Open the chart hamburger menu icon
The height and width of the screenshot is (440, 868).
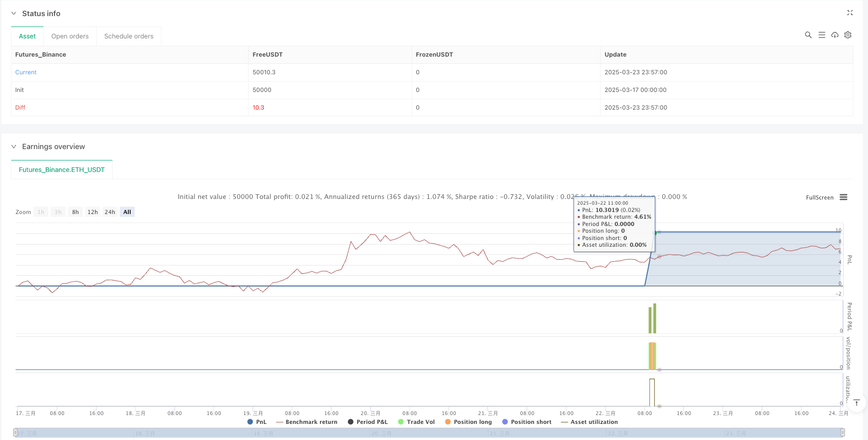[x=843, y=197]
